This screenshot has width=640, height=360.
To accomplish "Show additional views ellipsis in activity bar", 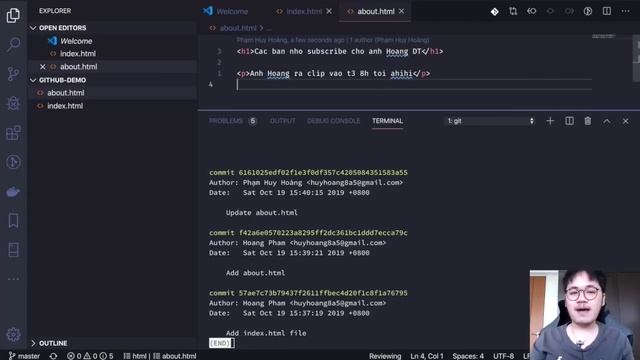I will 13,279.
